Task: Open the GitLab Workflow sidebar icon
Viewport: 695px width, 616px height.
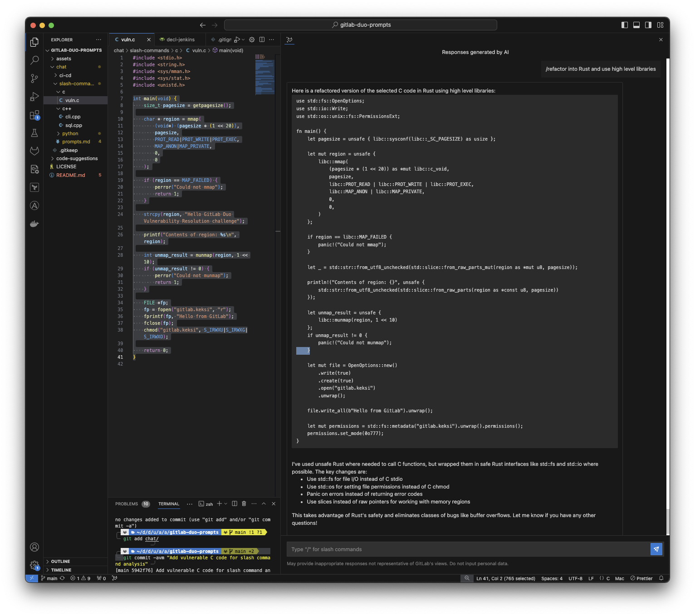Action: tap(34, 151)
